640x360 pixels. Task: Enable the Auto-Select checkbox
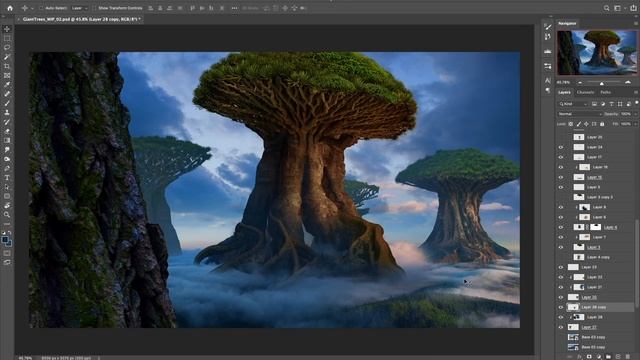(x=41, y=8)
